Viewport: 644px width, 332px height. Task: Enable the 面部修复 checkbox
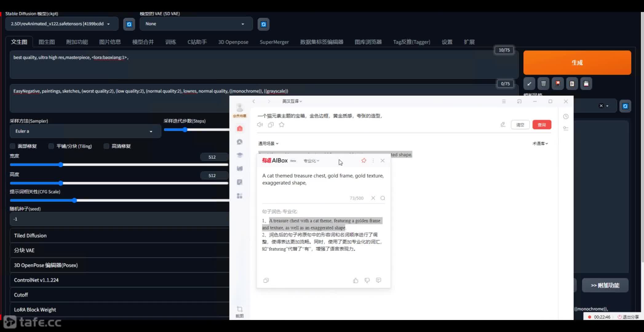[13, 146]
